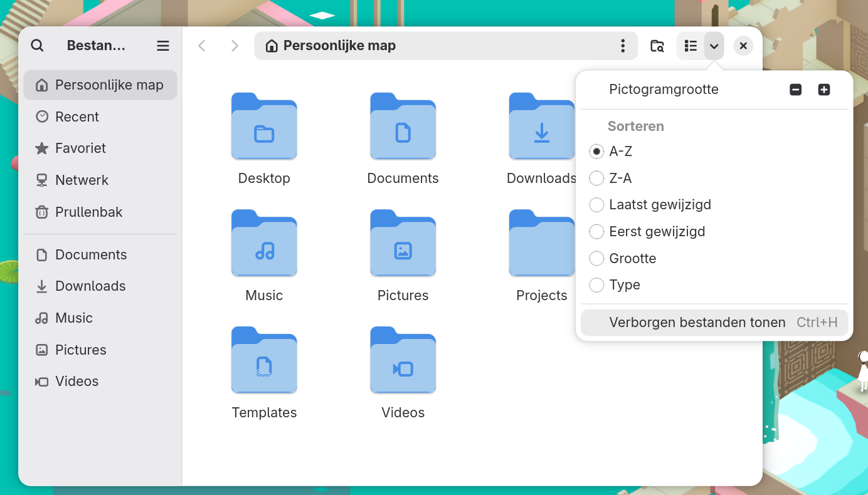This screenshot has height=495, width=868.
Task: Click the search magnifier icon
Action: (x=37, y=46)
